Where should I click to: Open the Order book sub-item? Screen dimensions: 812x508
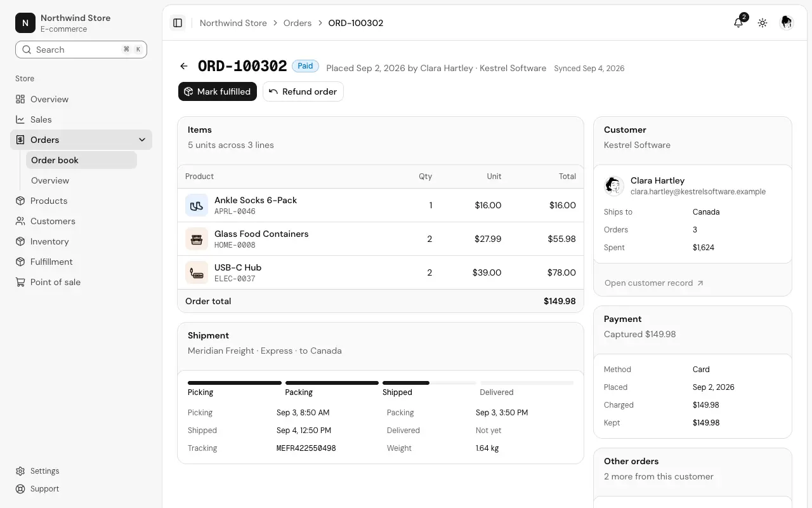81,160
